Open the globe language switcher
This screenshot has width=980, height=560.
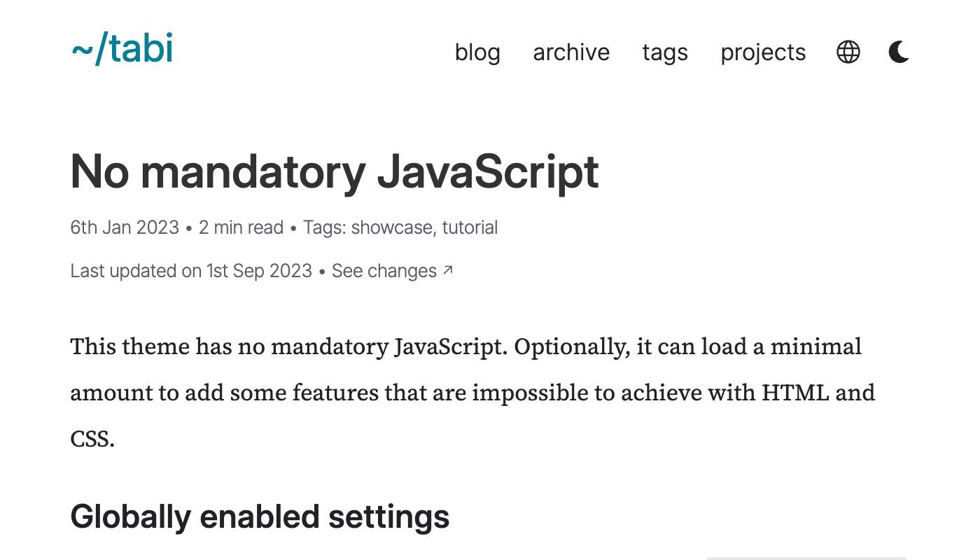(x=848, y=52)
